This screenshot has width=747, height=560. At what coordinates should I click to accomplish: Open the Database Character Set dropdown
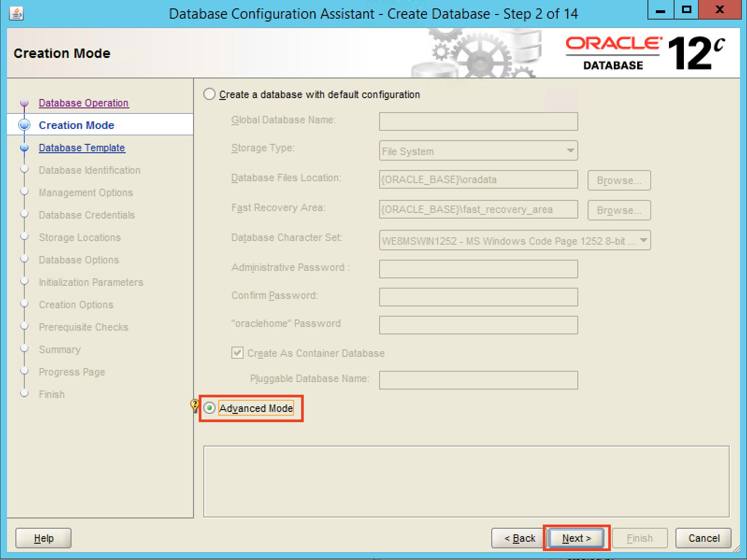pyautogui.click(x=515, y=241)
